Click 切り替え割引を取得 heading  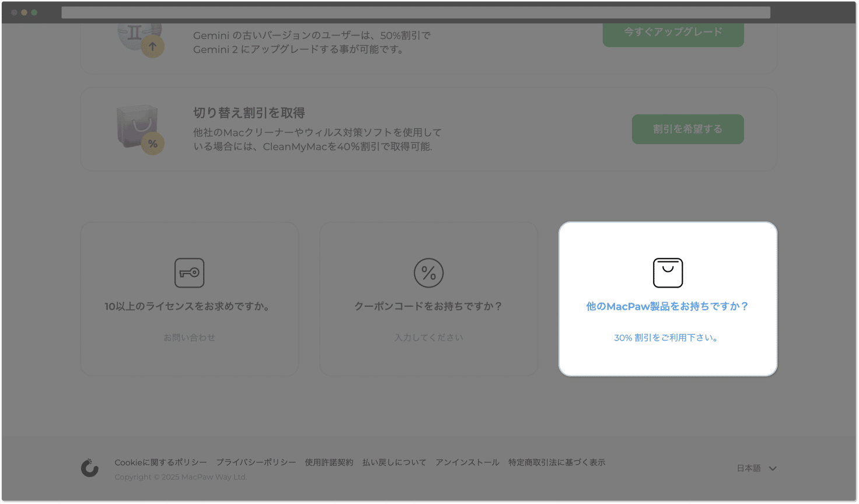[x=249, y=113]
